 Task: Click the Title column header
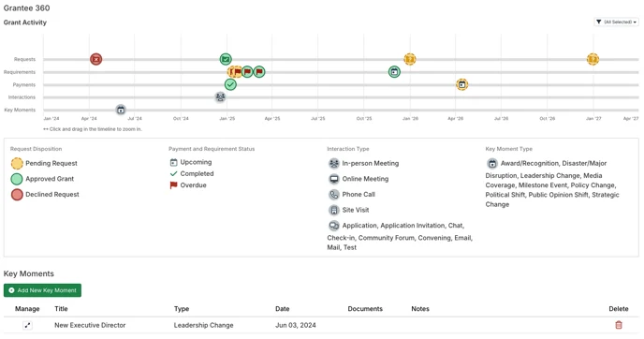coord(61,309)
